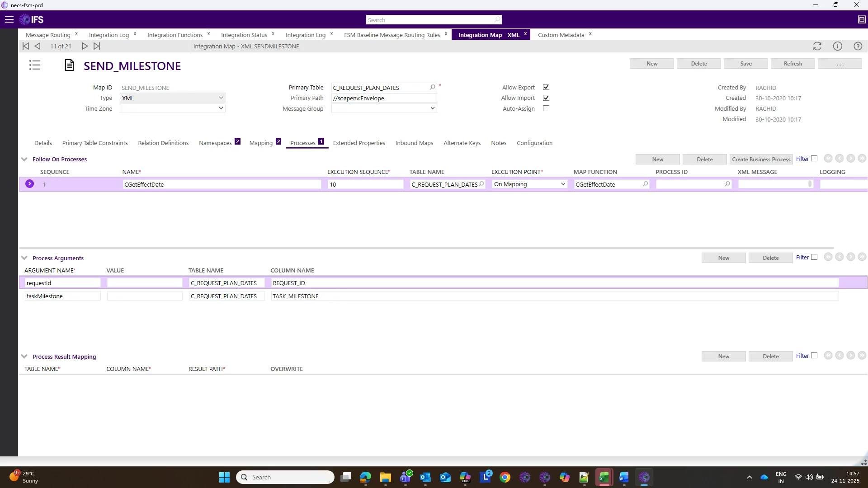Enable the Auto-Assign checkbox
868x488 pixels.
(x=546, y=108)
